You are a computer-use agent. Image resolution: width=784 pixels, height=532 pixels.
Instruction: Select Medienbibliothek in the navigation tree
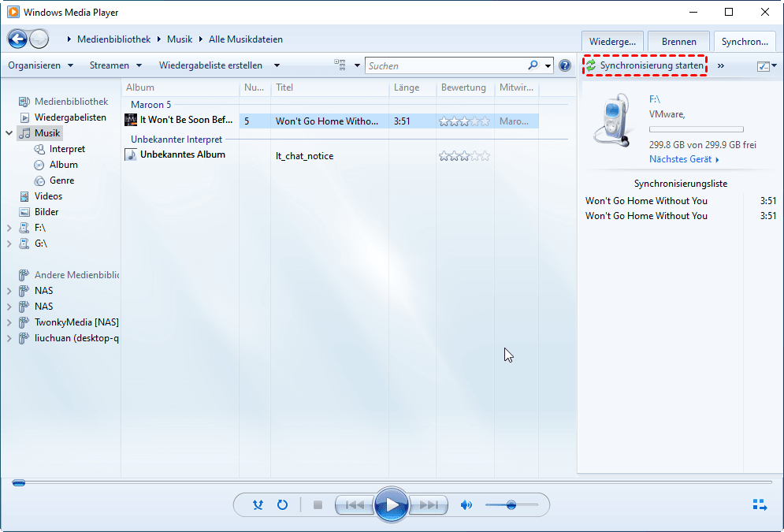tap(71, 102)
